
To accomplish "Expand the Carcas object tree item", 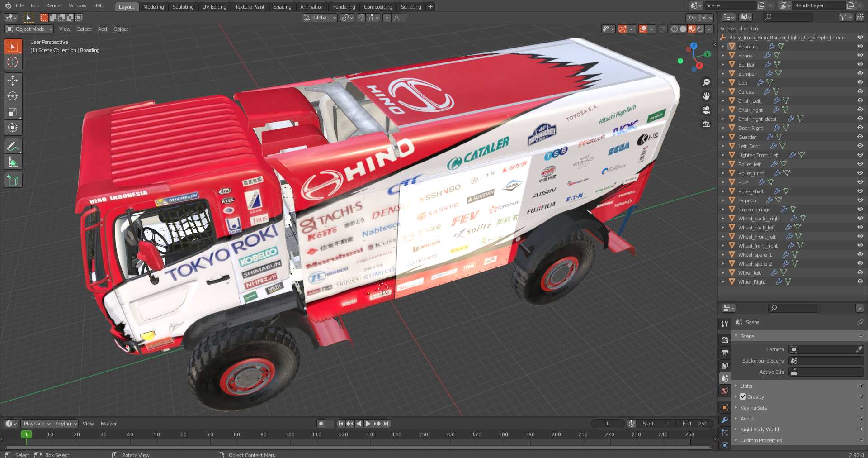I will (x=722, y=91).
